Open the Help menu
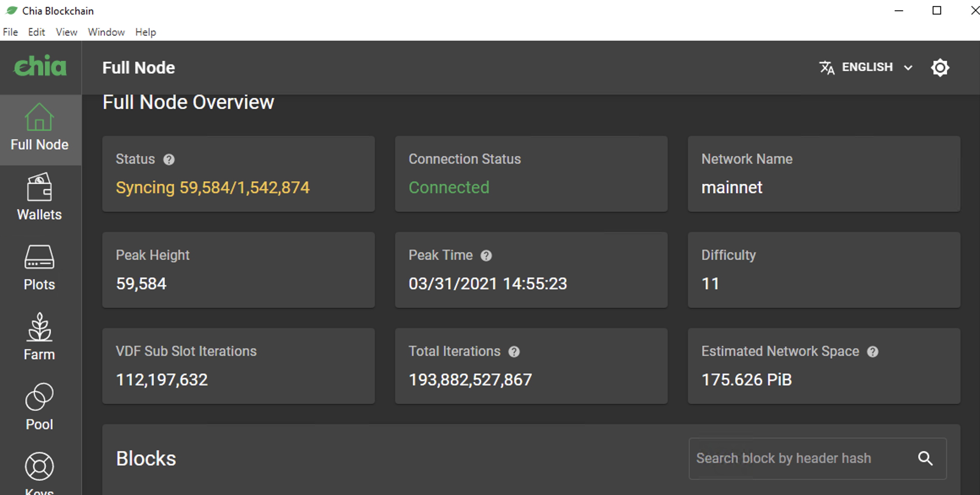This screenshot has height=495, width=980. (145, 32)
